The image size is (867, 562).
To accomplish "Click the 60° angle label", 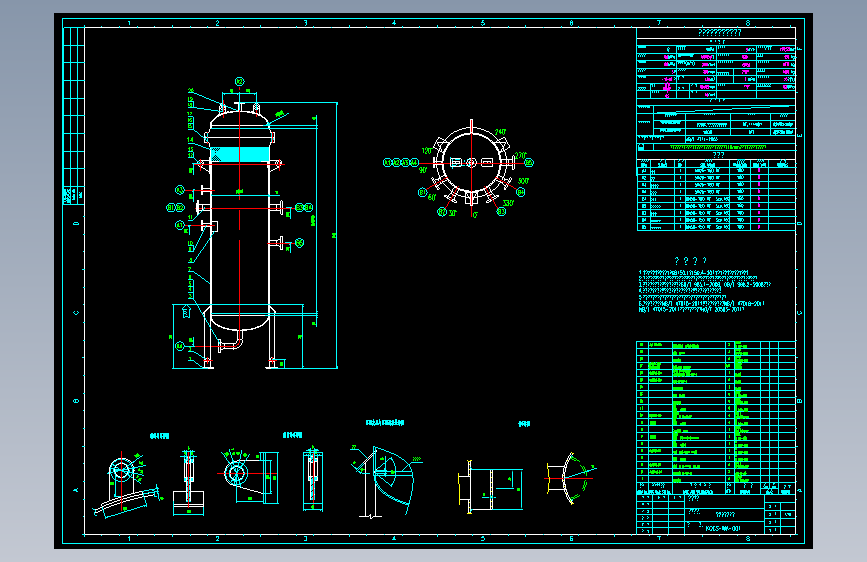I will 432,197.
